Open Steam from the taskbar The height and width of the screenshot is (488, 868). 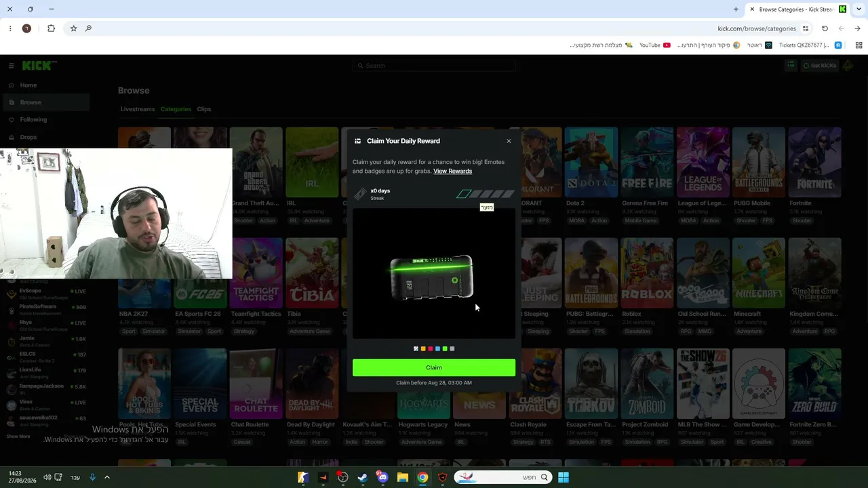coord(363,477)
